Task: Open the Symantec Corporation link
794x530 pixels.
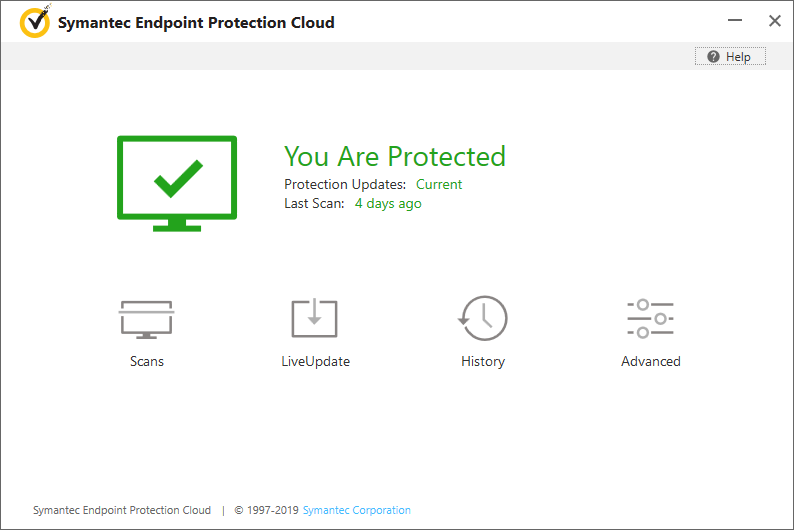Action: click(x=357, y=510)
